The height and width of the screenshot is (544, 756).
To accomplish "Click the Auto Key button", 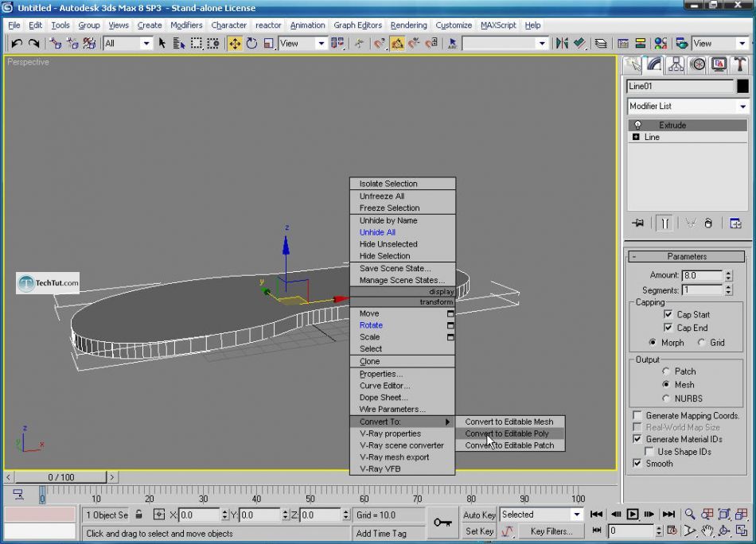I will (x=479, y=515).
